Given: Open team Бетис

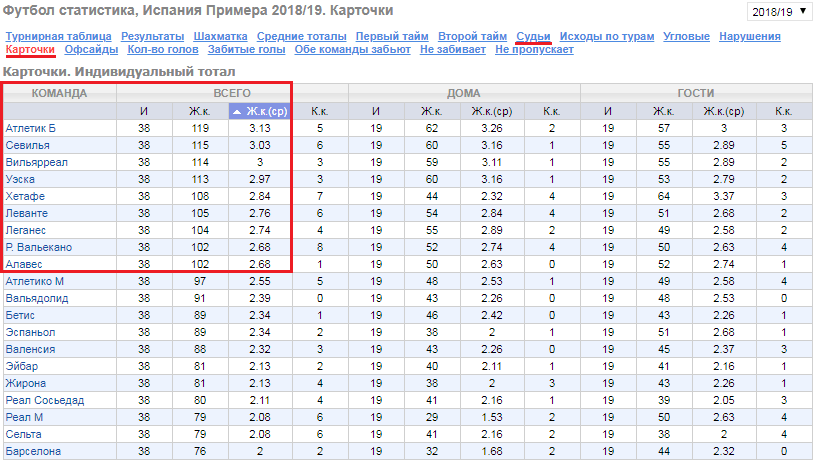Looking at the screenshot, I should 20,315.
